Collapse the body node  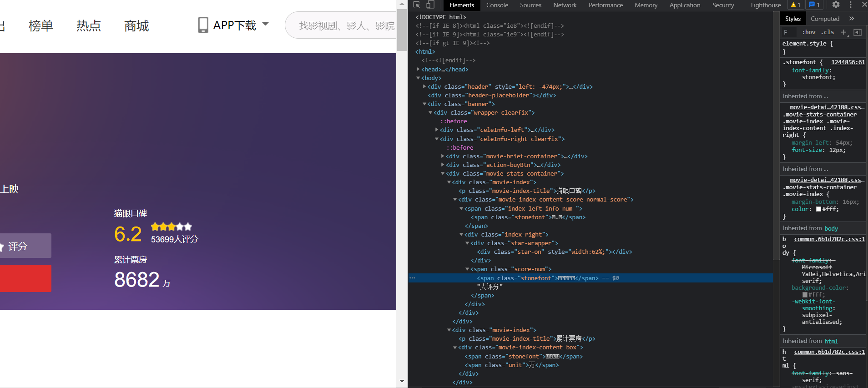tap(418, 78)
